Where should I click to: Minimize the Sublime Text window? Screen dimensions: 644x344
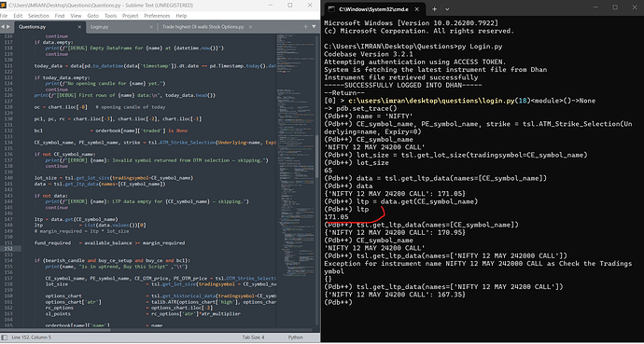(x=271, y=6)
